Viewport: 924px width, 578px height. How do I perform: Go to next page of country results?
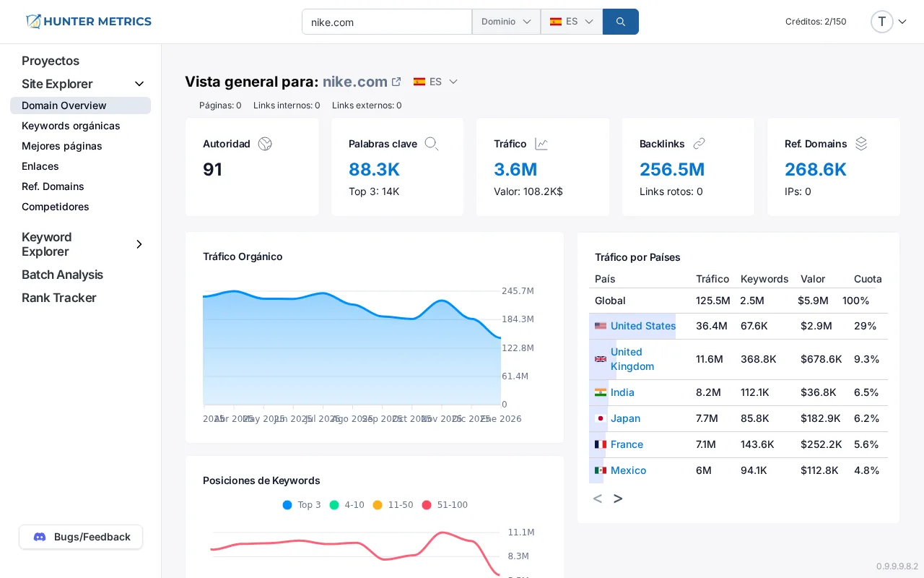click(618, 499)
